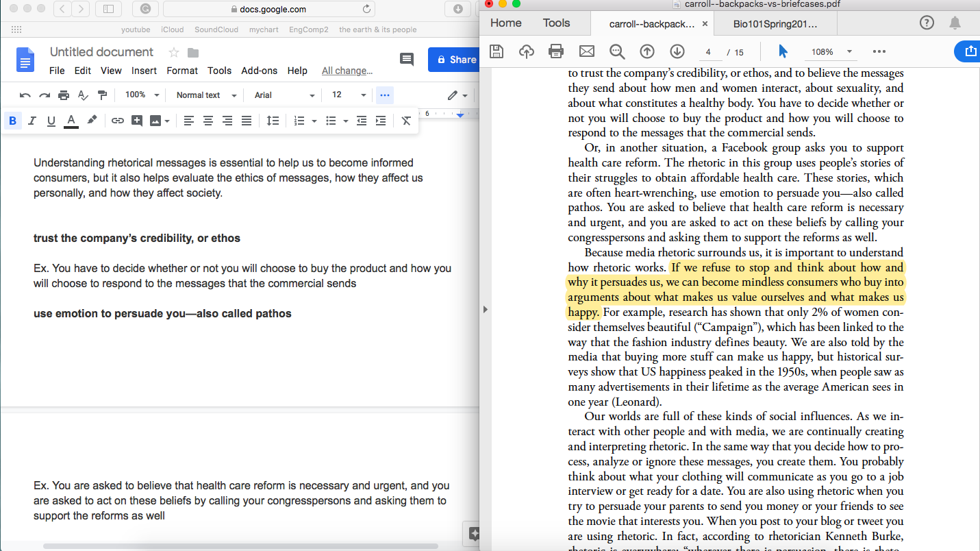980x551 pixels.
Task: Upload the PDF to cloud
Action: pos(527,51)
